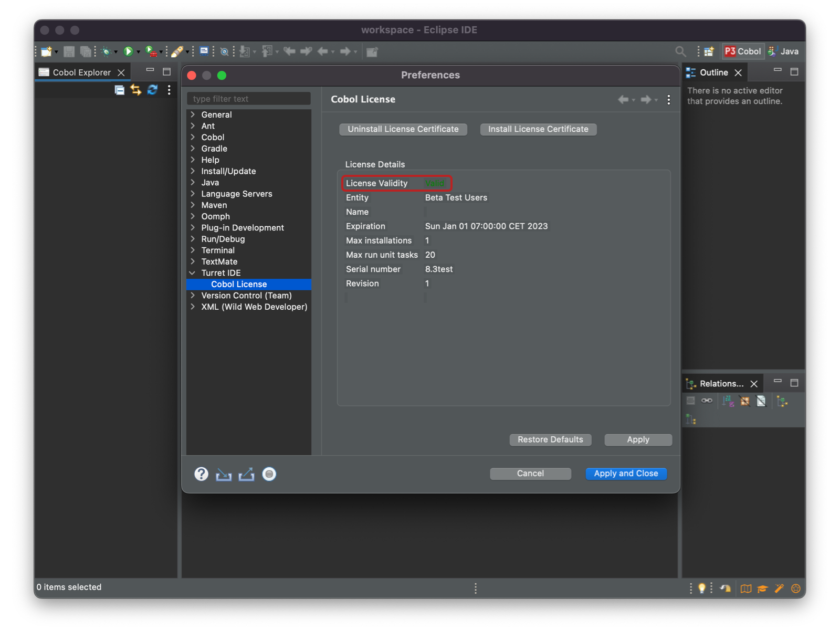Click the pen marker toolbar icon
The image size is (840, 630).
pos(177,51)
